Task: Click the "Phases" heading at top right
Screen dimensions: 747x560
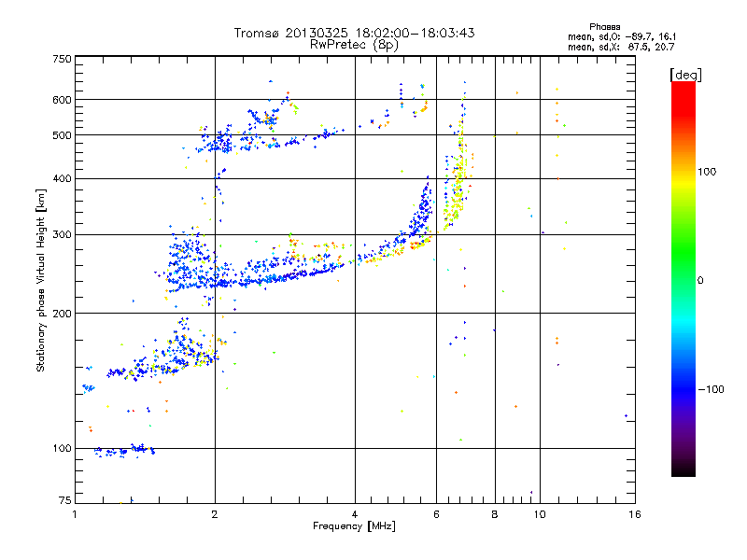Action: [604, 27]
